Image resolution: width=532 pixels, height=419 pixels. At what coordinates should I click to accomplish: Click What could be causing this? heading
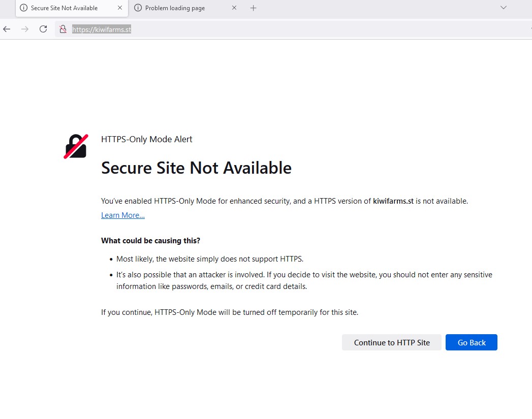(150, 241)
